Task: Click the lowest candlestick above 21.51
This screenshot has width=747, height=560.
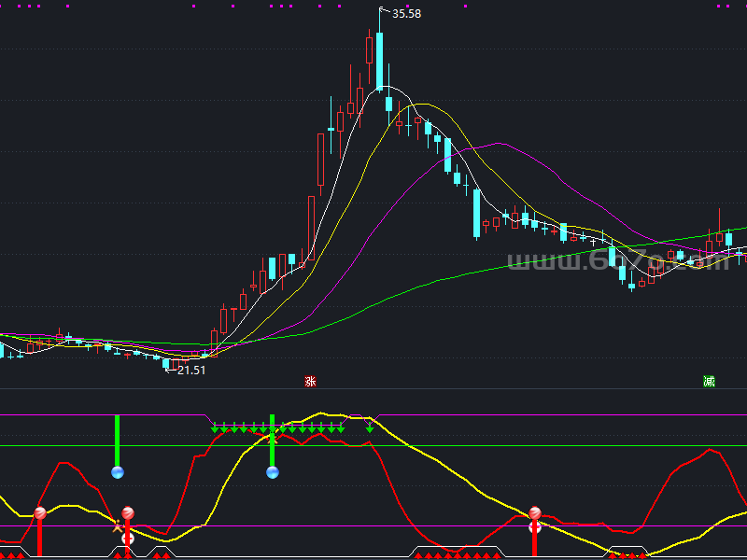Action: [167, 363]
